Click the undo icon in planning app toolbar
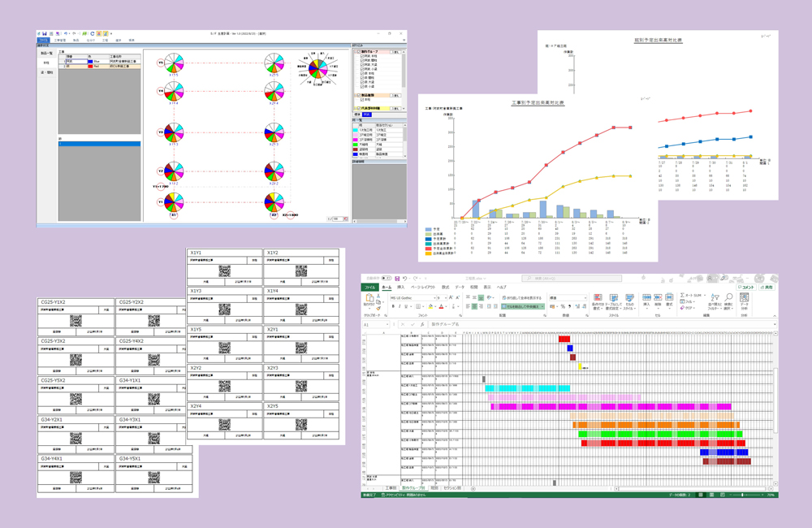Viewport: 812px width, 528px height. click(66, 33)
